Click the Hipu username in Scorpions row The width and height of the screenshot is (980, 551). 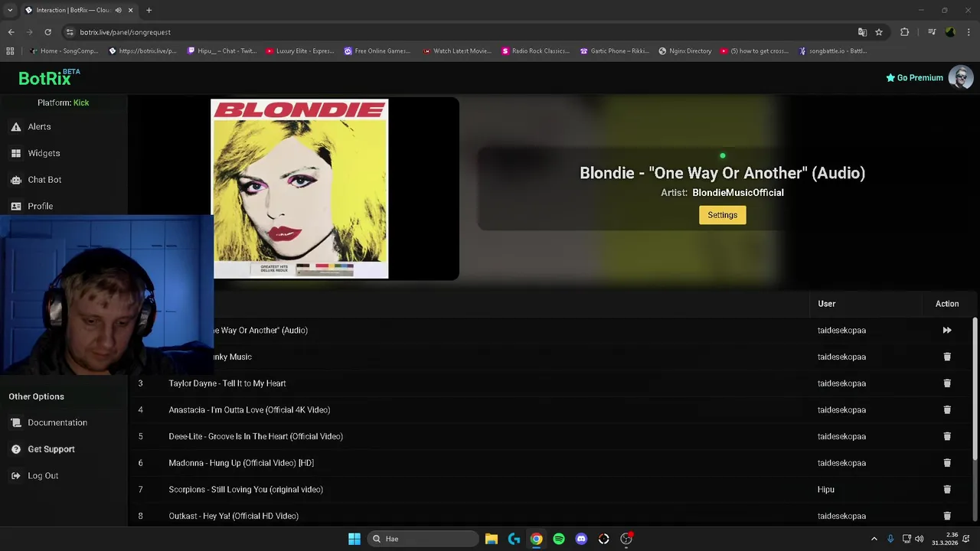pyautogui.click(x=825, y=490)
